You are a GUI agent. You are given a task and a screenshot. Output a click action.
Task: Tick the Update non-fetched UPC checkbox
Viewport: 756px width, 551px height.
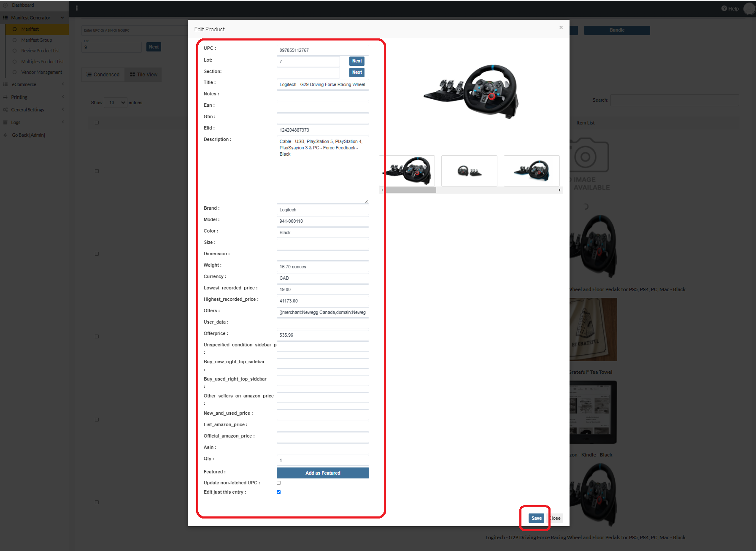click(278, 483)
